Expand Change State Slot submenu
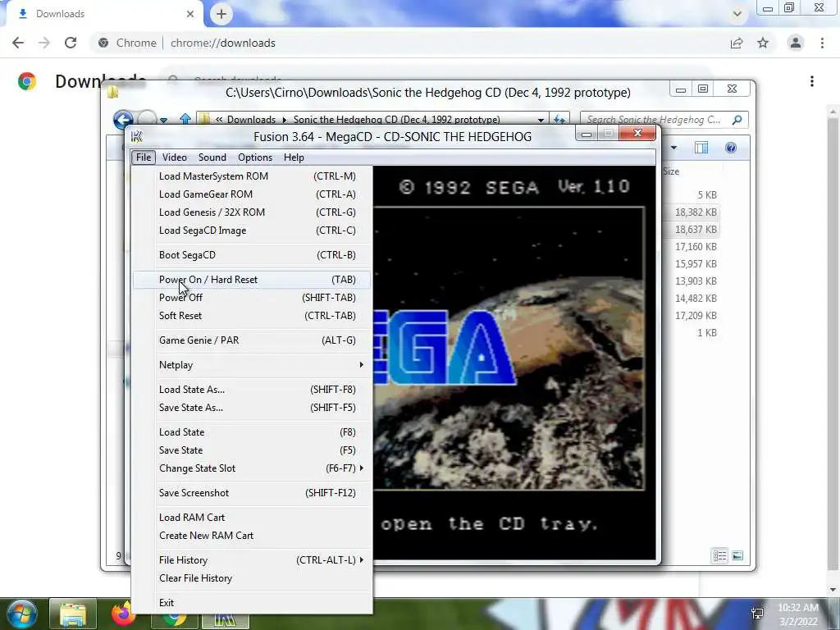840x630 pixels. [252, 468]
